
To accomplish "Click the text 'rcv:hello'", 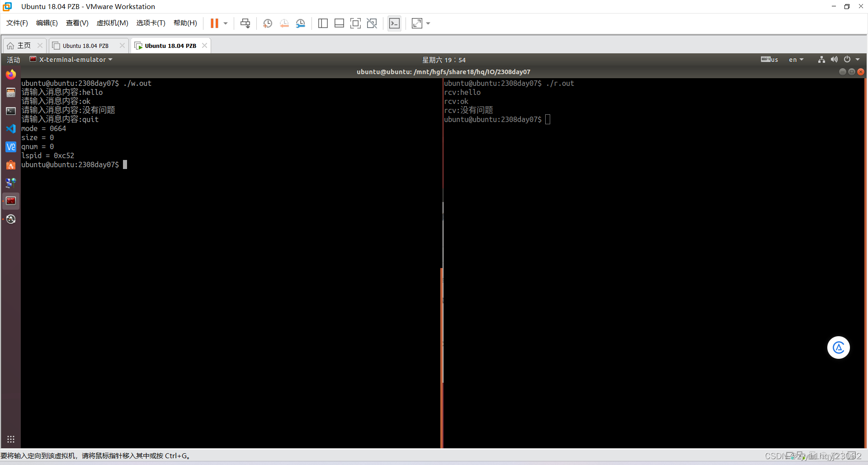I will click(x=462, y=92).
